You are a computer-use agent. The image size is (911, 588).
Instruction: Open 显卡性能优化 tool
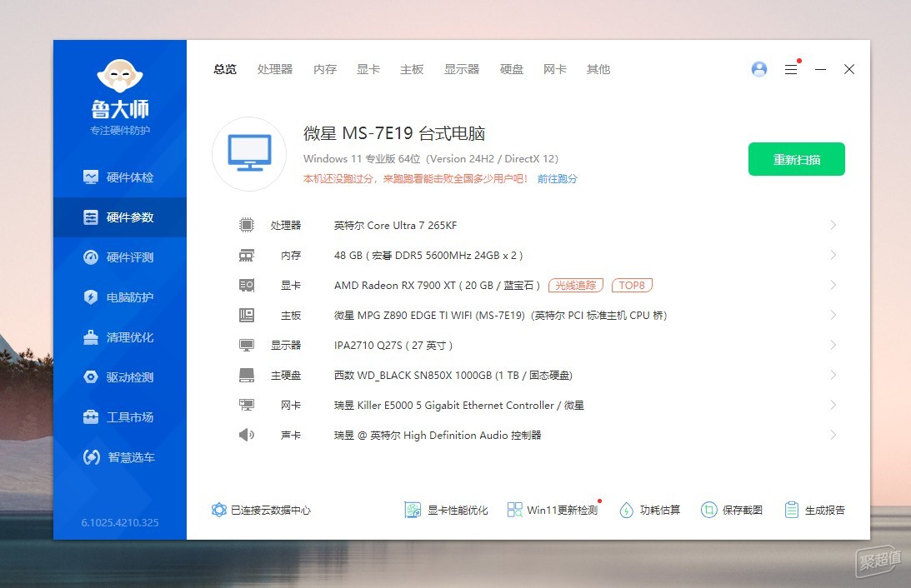click(446, 511)
